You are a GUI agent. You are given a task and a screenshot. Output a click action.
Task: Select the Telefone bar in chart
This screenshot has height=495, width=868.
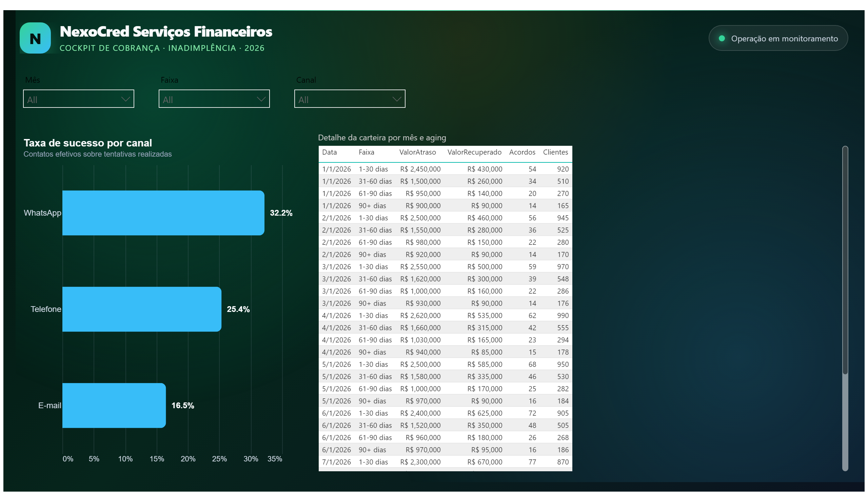pyautogui.click(x=142, y=309)
